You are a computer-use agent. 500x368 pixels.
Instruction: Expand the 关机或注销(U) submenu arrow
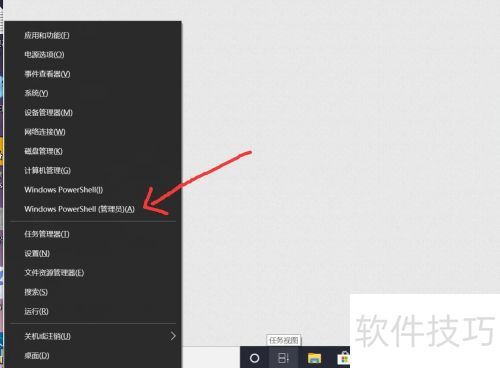(173, 336)
